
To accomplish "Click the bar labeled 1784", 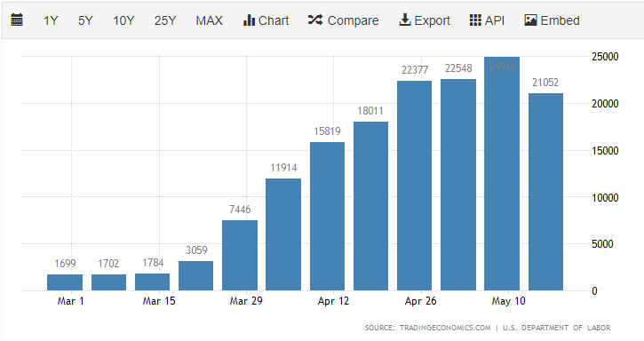I will coord(153,282).
